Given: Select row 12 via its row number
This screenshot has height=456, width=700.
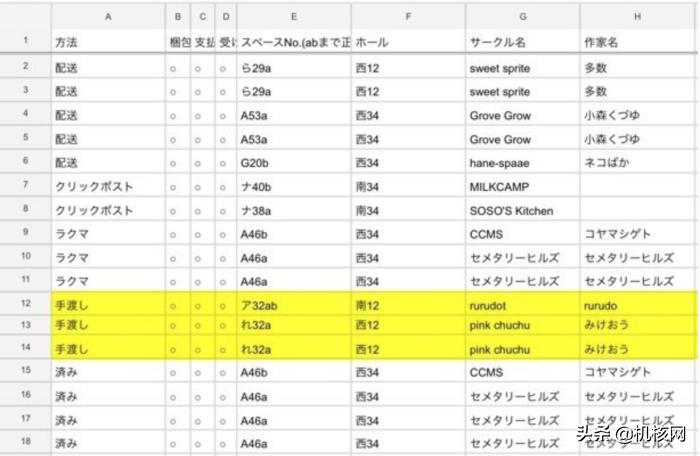Looking at the screenshot, I should [x=25, y=304].
